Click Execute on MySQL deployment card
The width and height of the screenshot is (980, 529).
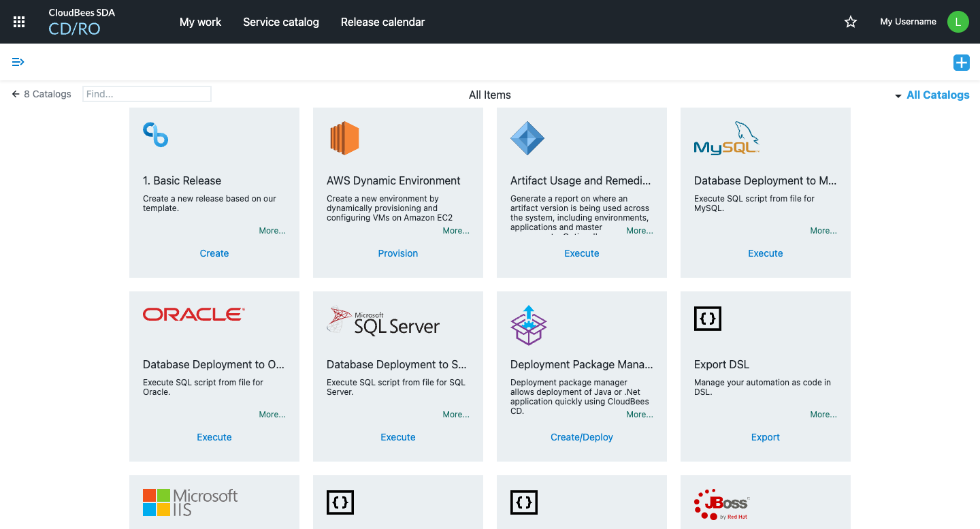[766, 253]
